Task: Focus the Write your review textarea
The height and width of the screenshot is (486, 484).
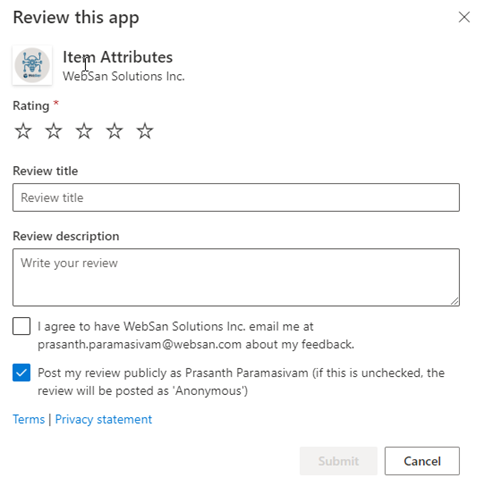Action: click(236, 277)
